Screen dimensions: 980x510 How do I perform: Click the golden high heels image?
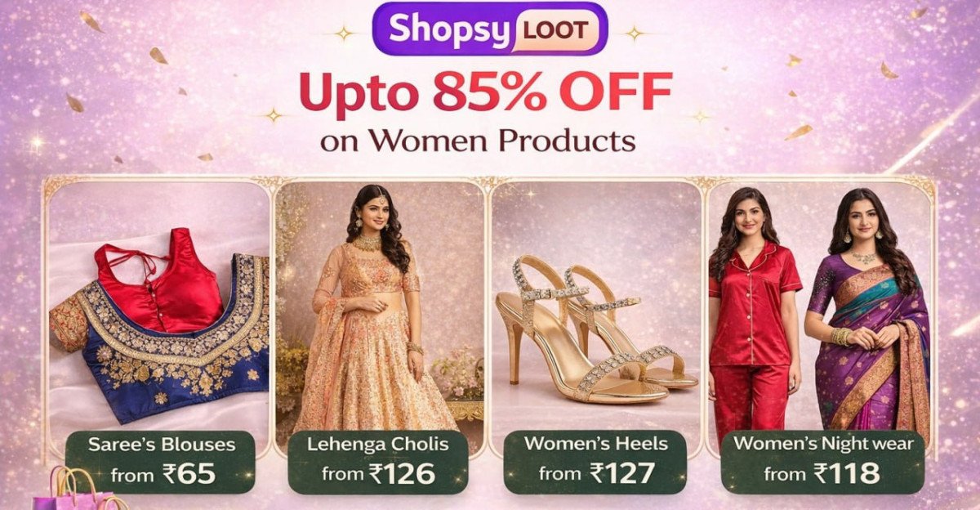pyautogui.click(x=595, y=329)
